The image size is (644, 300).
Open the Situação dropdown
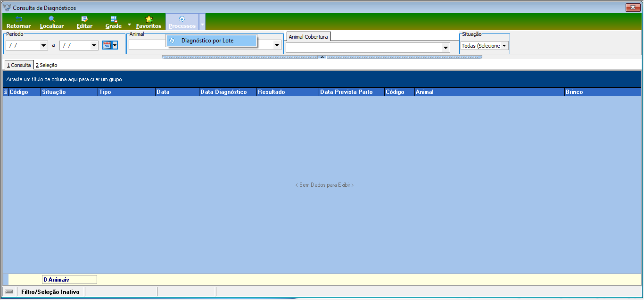pyautogui.click(x=504, y=46)
